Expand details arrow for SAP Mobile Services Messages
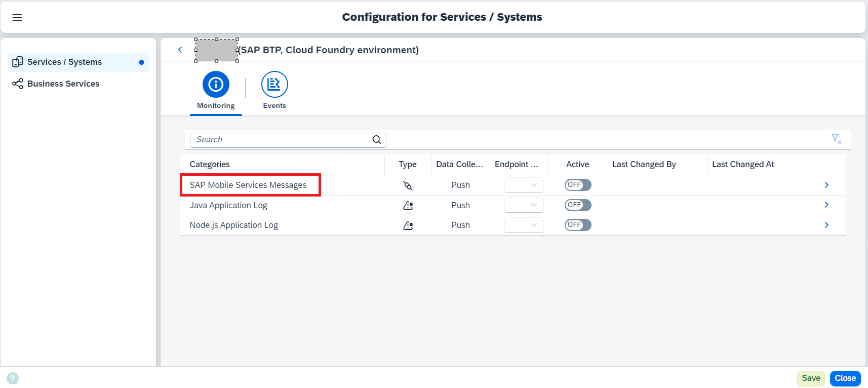The width and height of the screenshot is (868, 388). (826, 185)
